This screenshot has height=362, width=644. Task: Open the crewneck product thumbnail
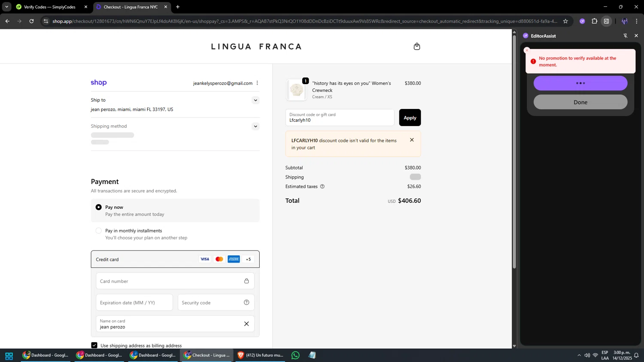click(x=297, y=90)
